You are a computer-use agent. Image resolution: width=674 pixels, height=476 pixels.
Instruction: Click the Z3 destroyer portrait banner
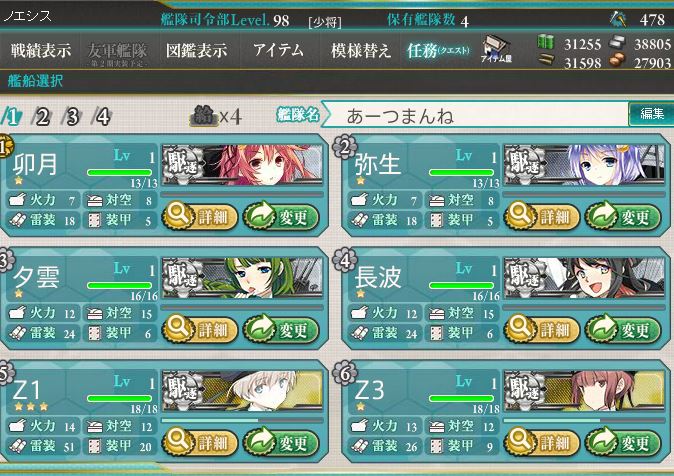[584, 390]
